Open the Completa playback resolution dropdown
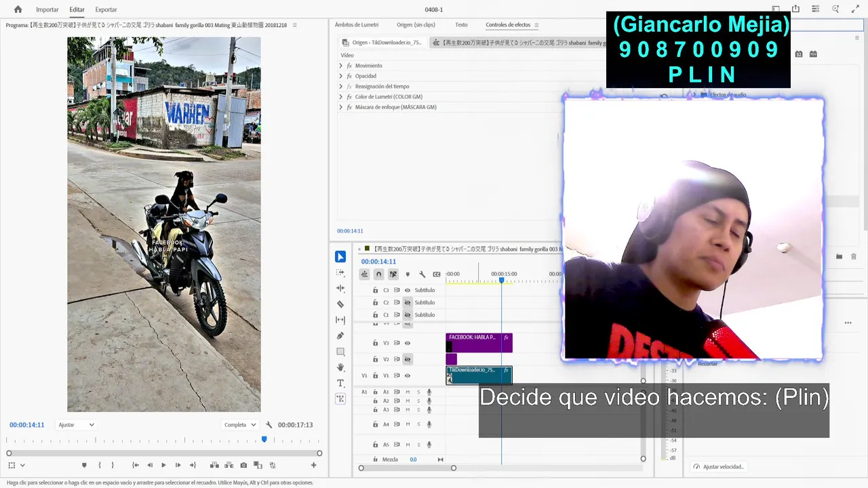868x488 pixels. click(239, 425)
